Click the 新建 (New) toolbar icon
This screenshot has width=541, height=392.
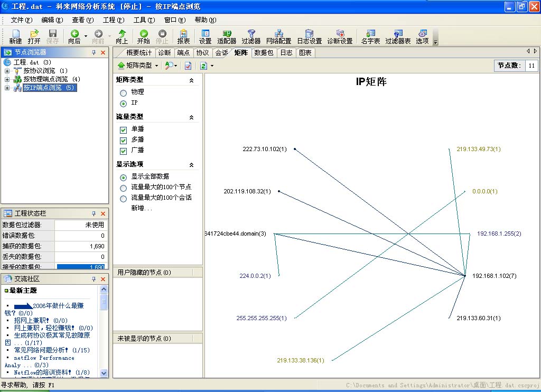(15, 36)
